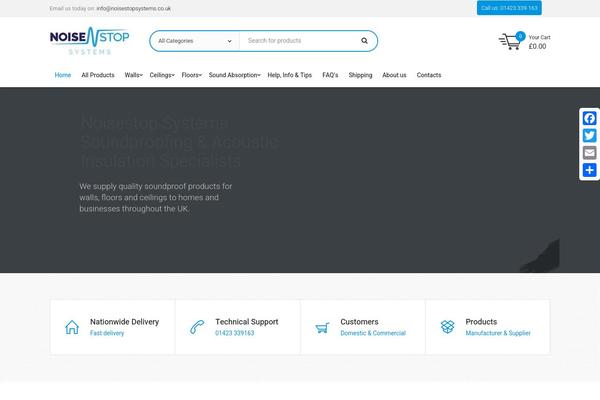Click the info@noisestopsystems.co.uk email link
Screen dimensions: 600x400
pos(134,8)
